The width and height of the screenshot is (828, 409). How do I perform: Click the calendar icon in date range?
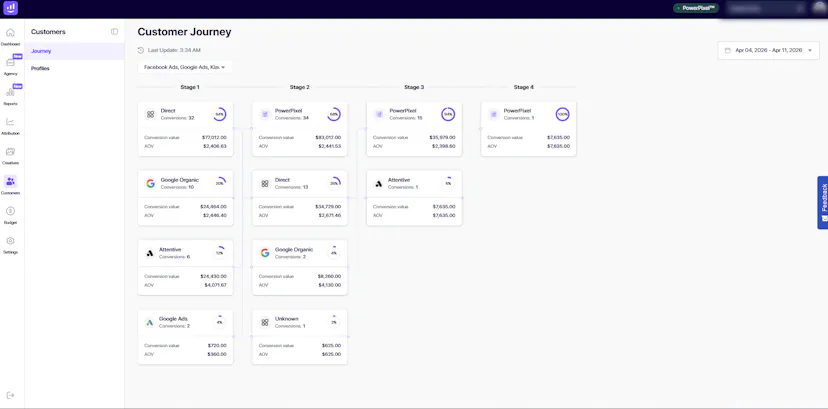[x=728, y=50]
